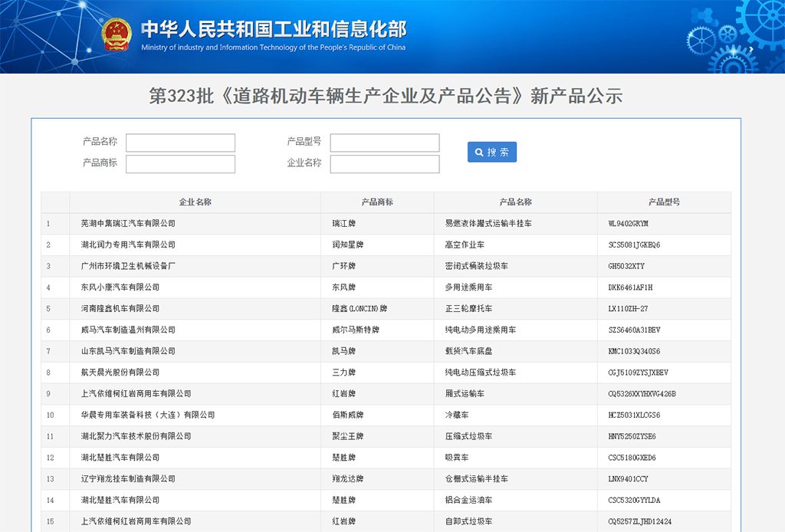The height and width of the screenshot is (532, 785).
Task: Click trademark 三力牌
Action: [x=344, y=373]
